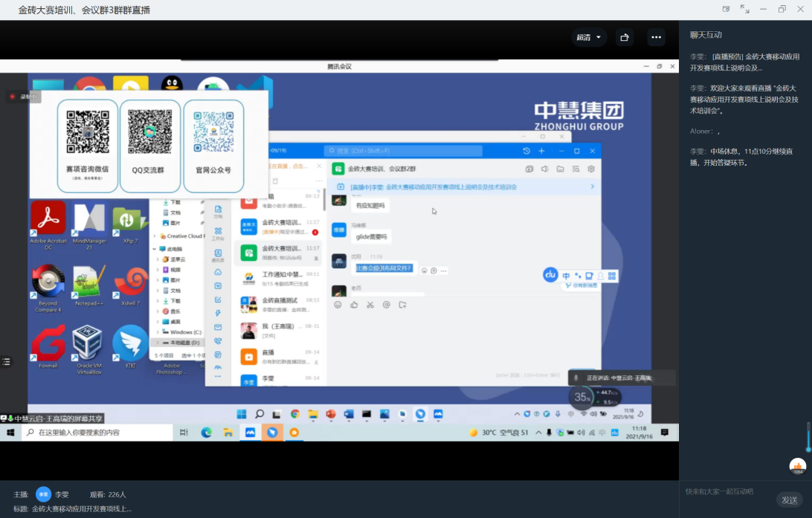This screenshot has width=812, height=518.
Task: Open 金砖直播测试 conversation
Action: [279, 304]
